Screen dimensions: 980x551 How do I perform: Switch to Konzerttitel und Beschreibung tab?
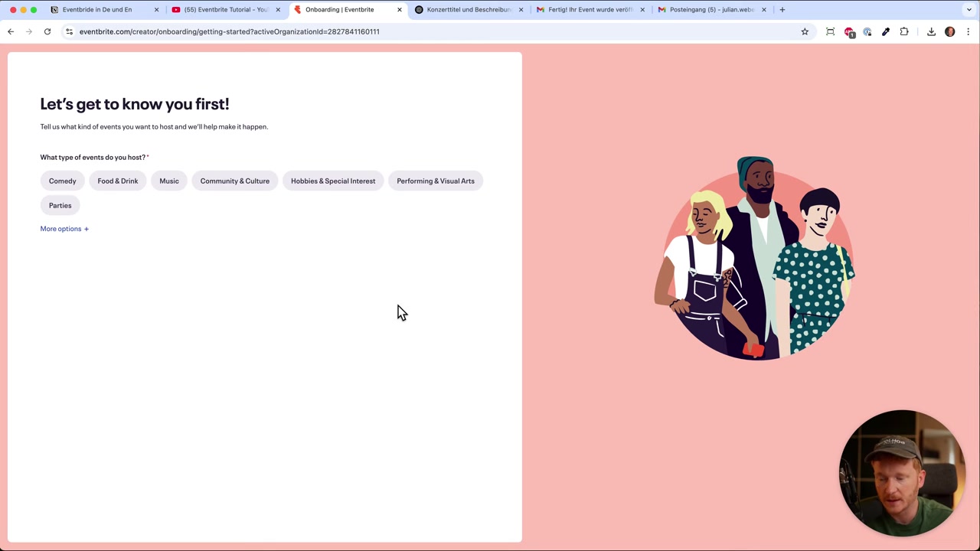[469, 9]
